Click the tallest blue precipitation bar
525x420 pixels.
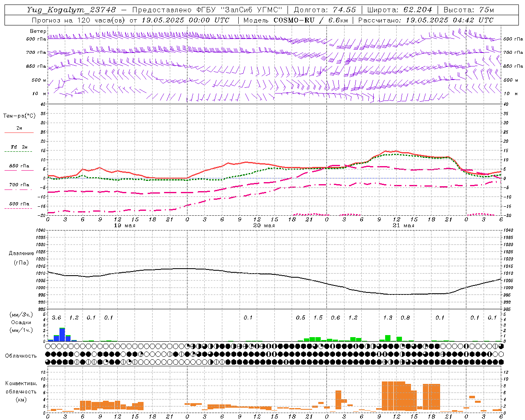point(62,335)
